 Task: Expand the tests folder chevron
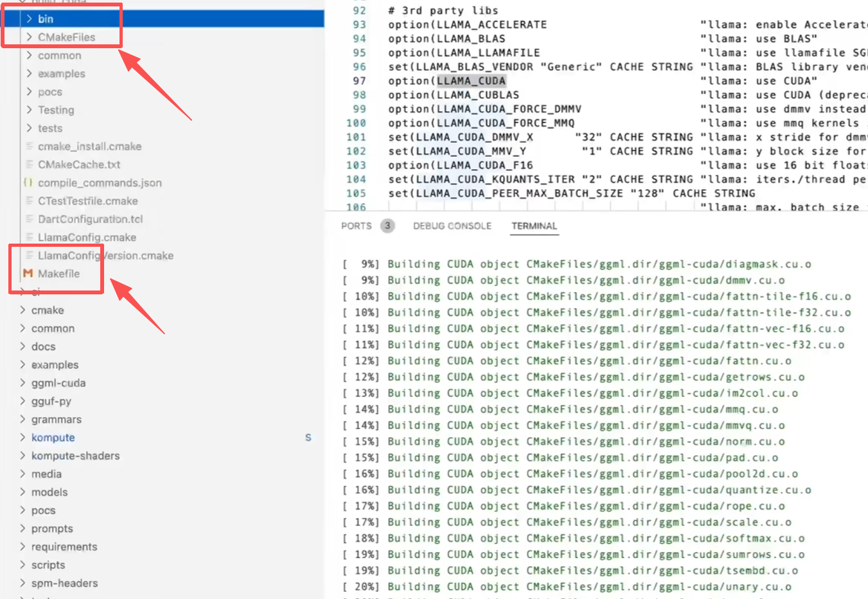tap(29, 129)
